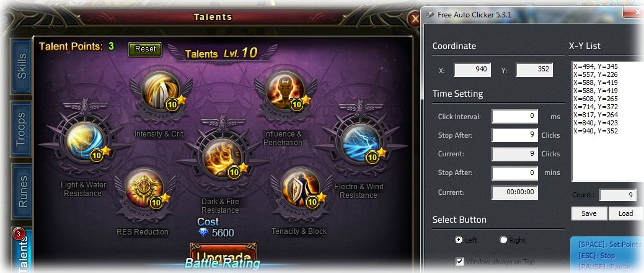This screenshot has width=644, height=273.
Task: Click the red Upgrade button
Action: (223, 253)
